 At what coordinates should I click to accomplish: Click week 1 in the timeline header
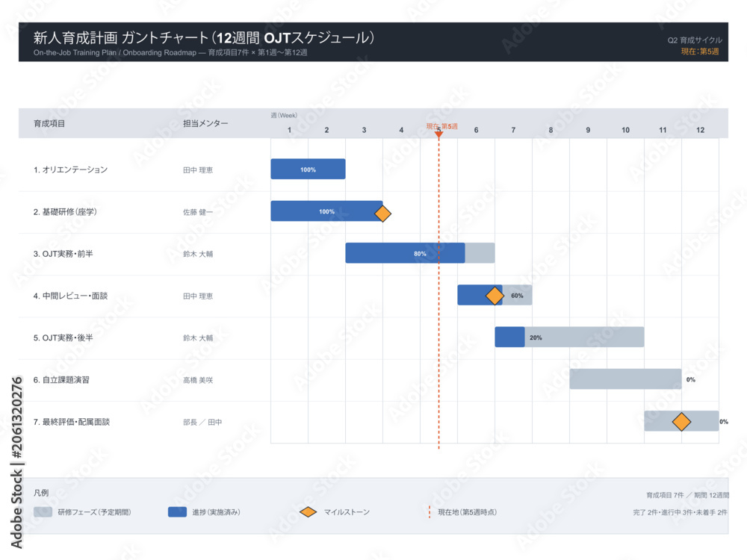[289, 130]
